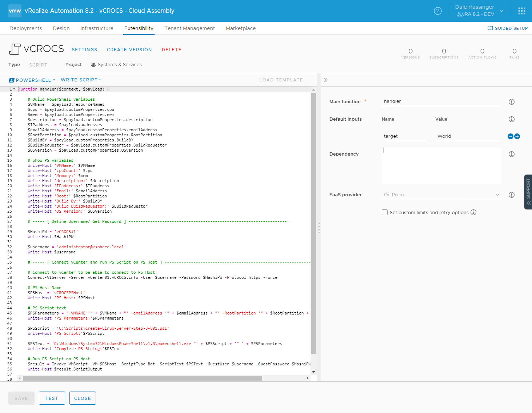Open the Write Script dropdown

point(81,80)
